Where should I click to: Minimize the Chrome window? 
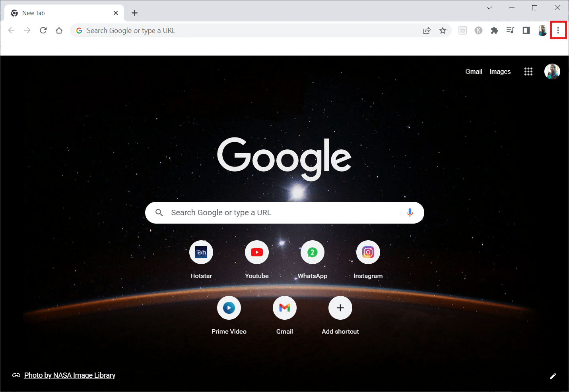512,8
